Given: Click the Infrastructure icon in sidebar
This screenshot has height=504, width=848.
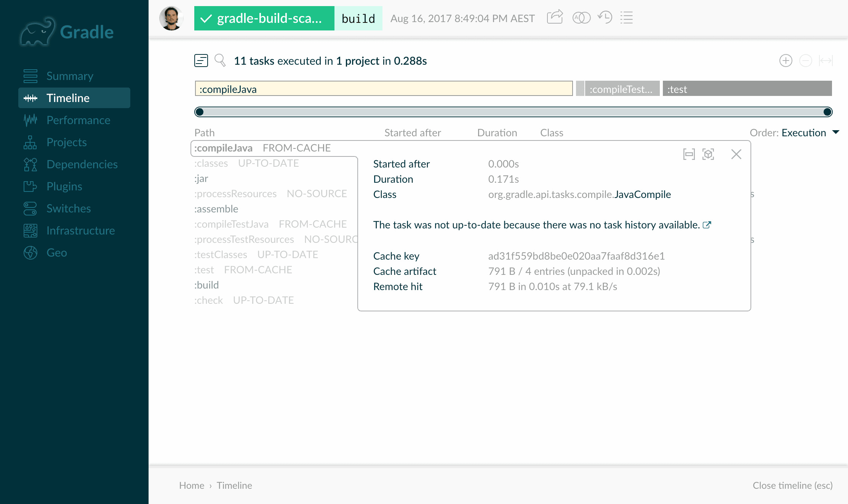Looking at the screenshot, I should [30, 231].
